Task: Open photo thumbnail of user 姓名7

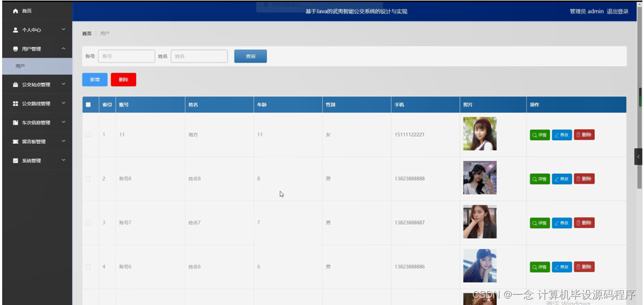Action: pyautogui.click(x=479, y=222)
